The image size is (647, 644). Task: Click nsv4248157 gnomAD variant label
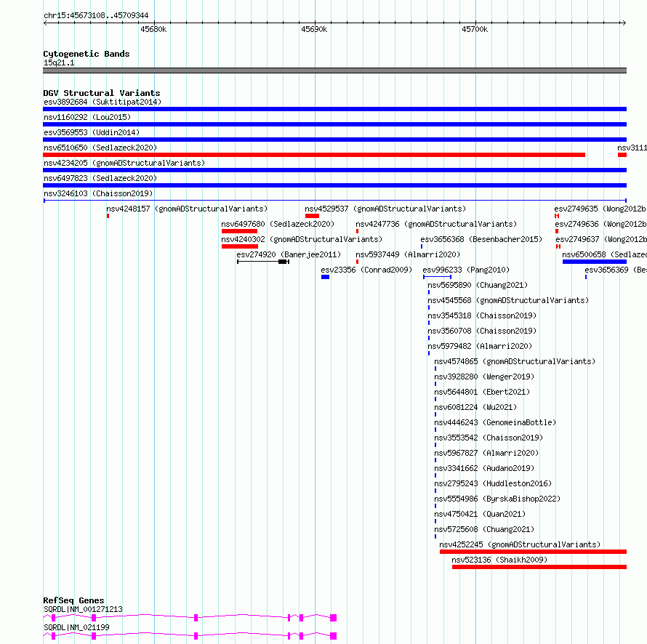187,209
